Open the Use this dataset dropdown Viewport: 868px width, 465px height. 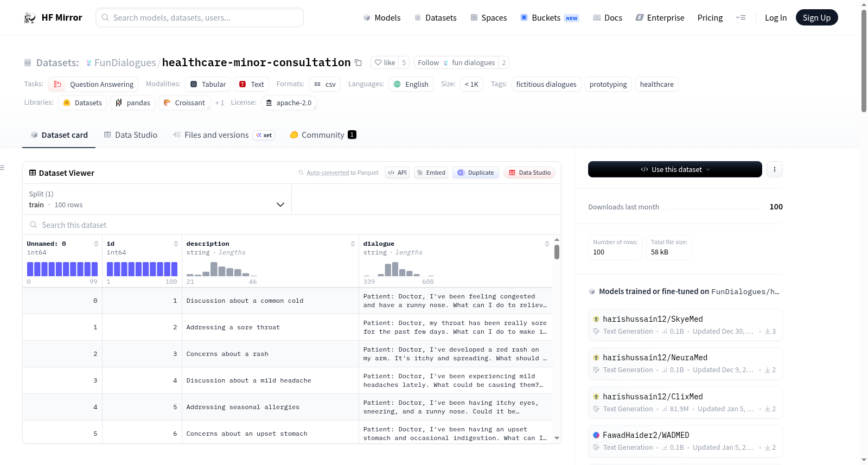point(675,169)
